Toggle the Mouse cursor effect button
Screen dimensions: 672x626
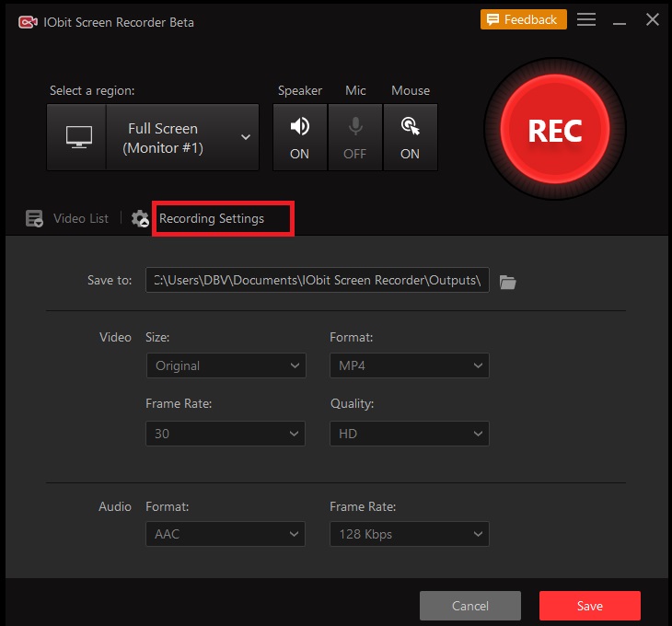point(411,137)
